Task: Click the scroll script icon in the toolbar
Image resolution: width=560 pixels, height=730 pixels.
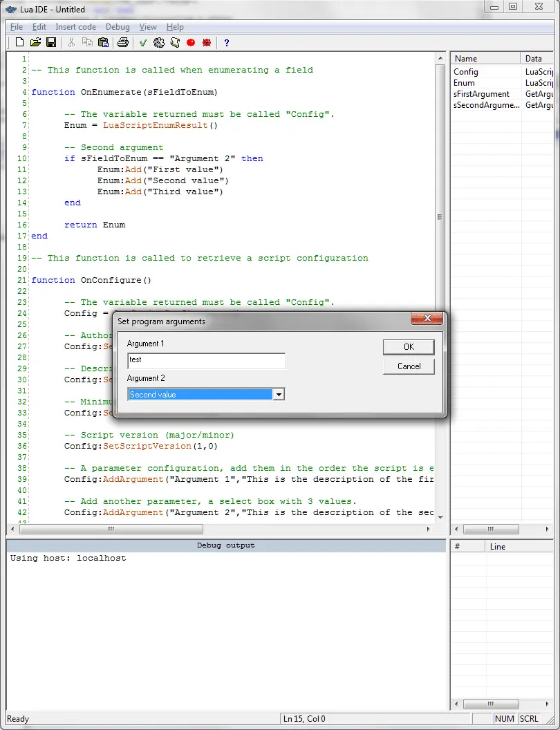Action: 175,42
